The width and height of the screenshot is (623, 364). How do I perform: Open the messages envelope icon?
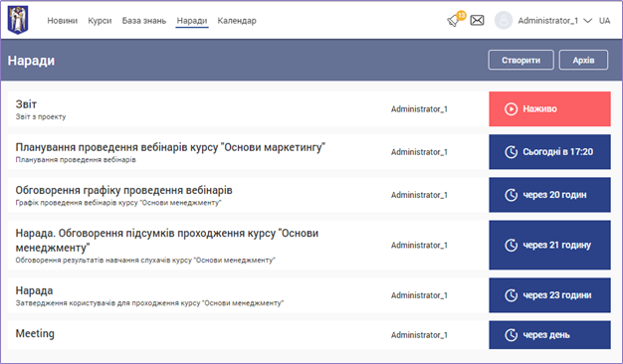(x=477, y=20)
